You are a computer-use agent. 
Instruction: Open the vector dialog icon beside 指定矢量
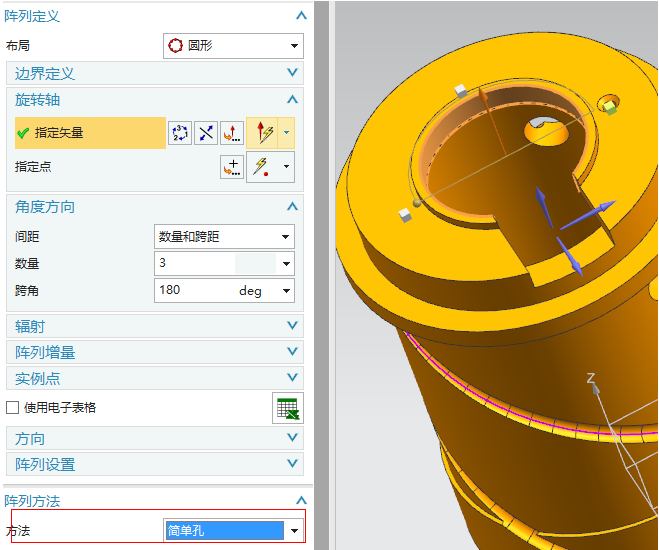coord(232,133)
